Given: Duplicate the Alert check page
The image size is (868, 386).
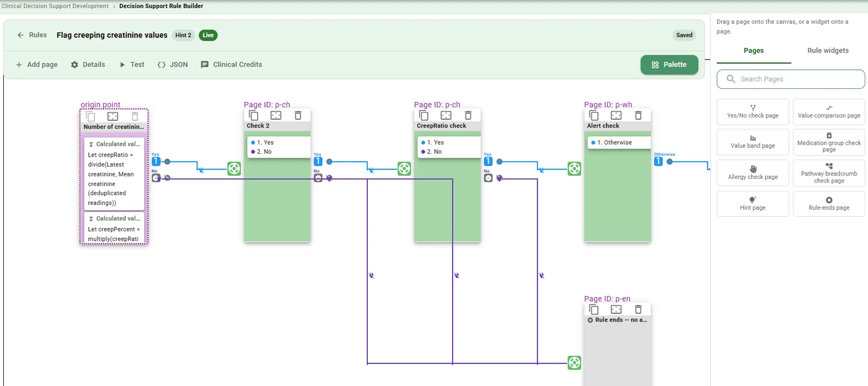Looking at the screenshot, I should pyautogui.click(x=594, y=115).
